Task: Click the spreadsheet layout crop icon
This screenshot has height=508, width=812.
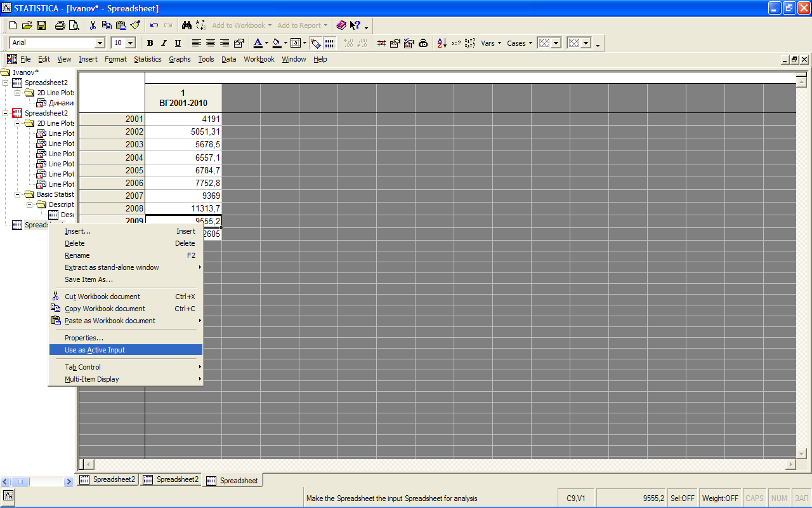Action: [381, 43]
